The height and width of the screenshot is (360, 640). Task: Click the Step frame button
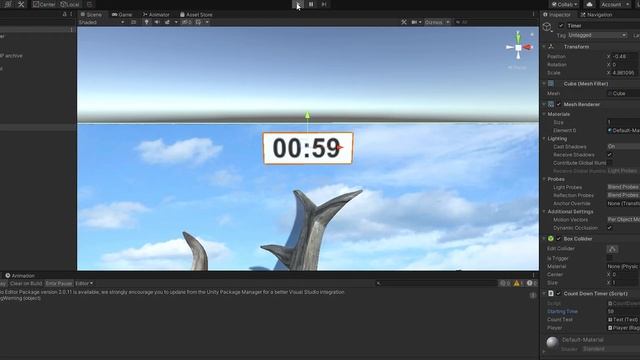324,4
